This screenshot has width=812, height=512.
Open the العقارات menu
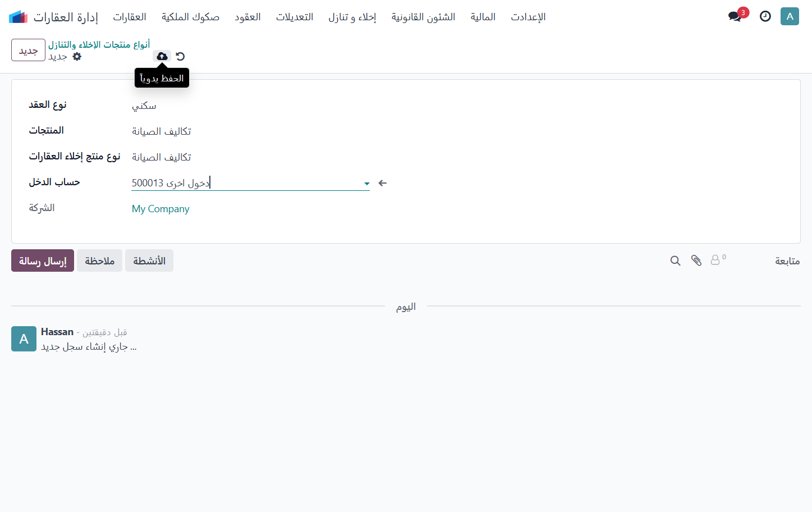click(x=130, y=17)
